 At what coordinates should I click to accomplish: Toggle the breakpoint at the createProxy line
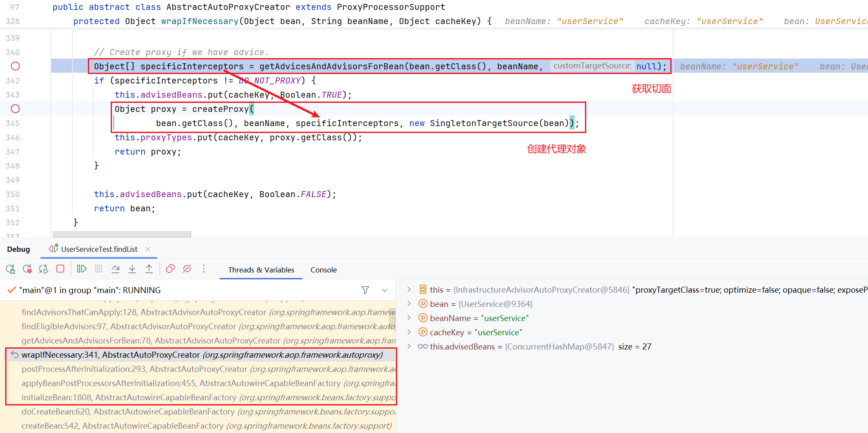pyautogui.click(x=15, y=109)
